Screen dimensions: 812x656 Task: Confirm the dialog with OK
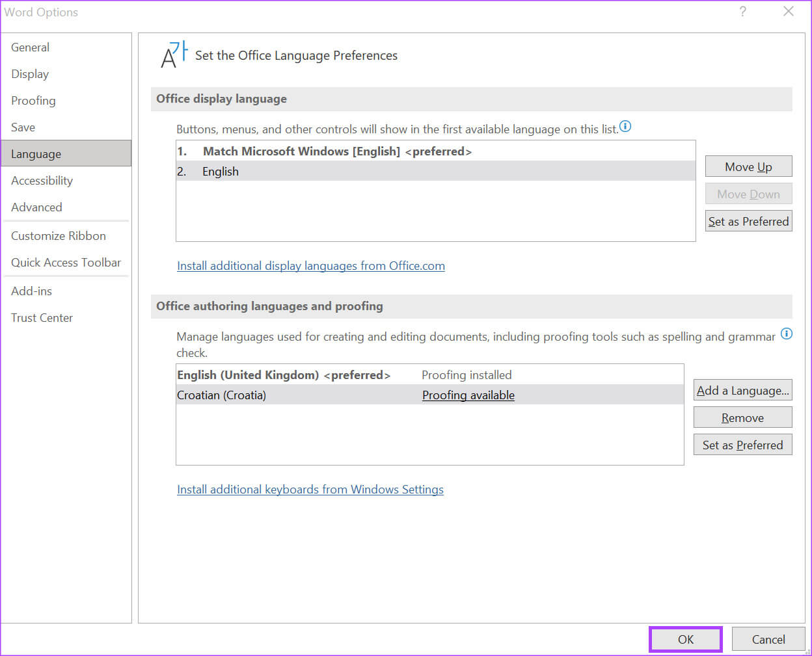[686, 639]
